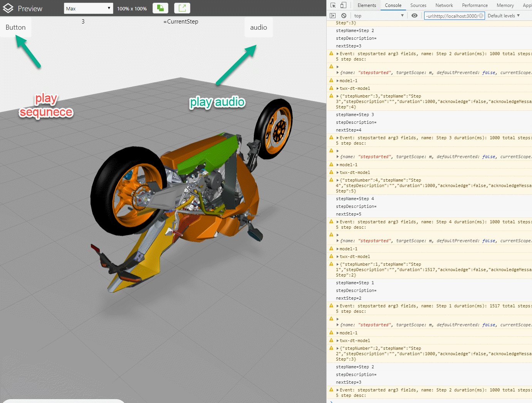The height and width of the screenshot is (403, 532).
Task: Click the Preview layers logo
Action: (x=8, y=8)
